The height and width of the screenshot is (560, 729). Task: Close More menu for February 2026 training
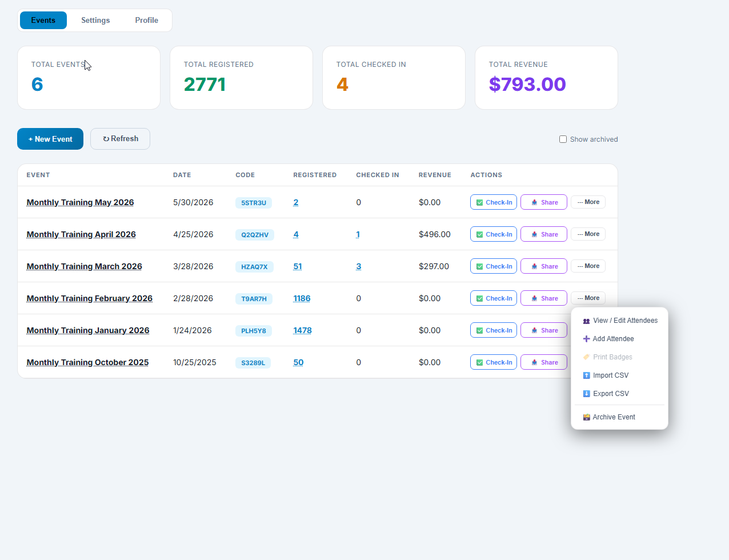(588, 298)
